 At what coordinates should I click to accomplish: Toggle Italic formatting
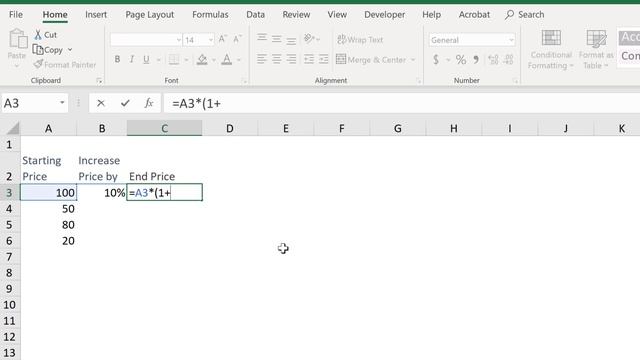(x=132, y=60)
